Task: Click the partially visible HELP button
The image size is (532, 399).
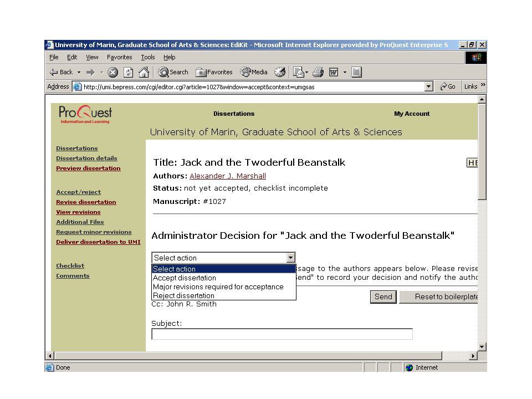Action: click(472, 163)
